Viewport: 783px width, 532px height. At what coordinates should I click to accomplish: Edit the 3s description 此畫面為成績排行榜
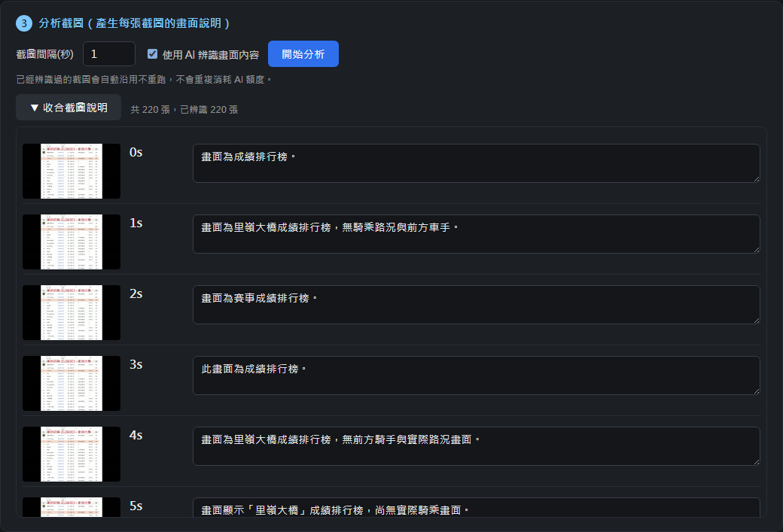coord(477,375)
